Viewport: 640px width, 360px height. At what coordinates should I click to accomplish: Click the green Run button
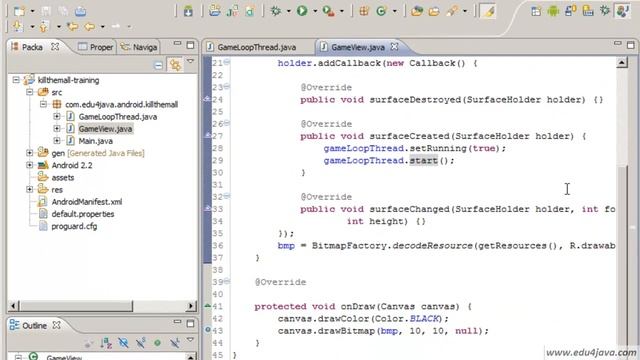[302, 11]
